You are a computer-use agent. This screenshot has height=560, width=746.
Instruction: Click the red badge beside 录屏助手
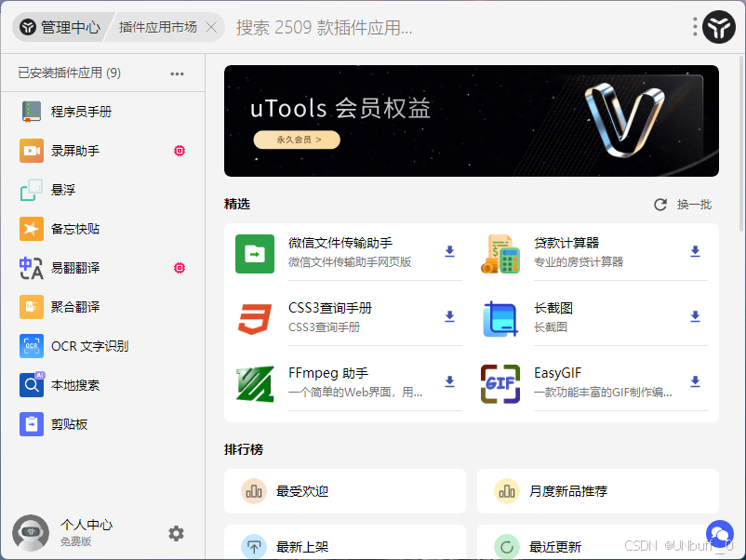180,151
